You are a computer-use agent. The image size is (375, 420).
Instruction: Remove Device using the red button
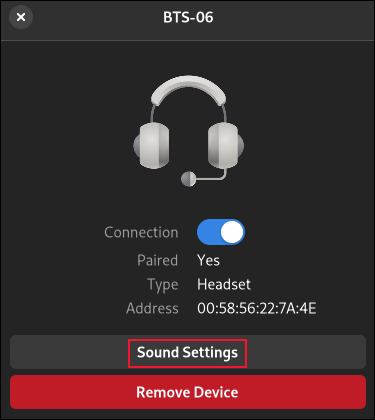[188, 392]
